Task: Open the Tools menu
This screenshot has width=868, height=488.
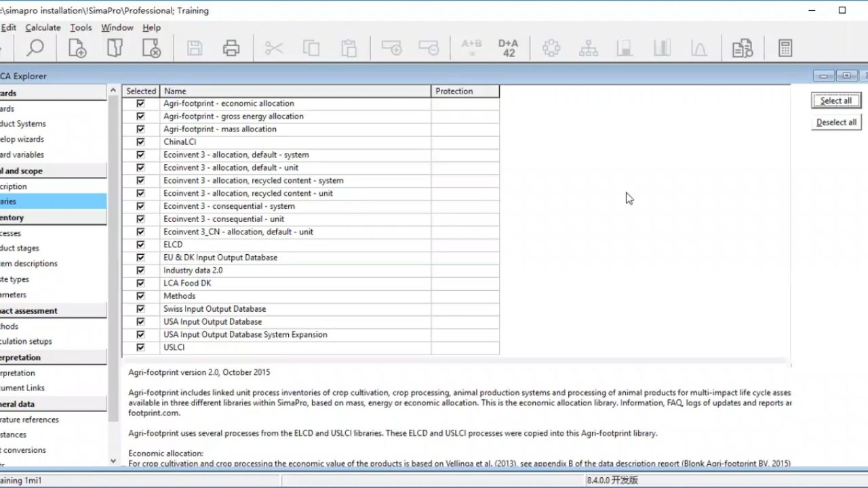Action: point(81,28)
